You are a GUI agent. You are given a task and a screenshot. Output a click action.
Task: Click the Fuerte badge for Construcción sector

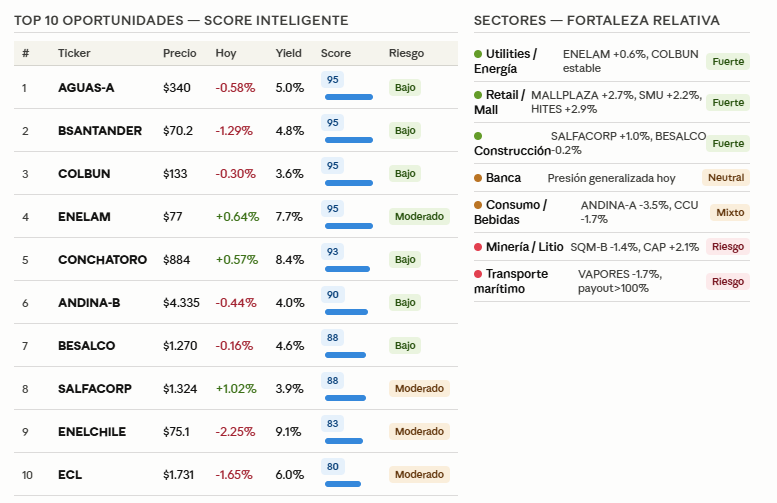[x=728, y=144]
